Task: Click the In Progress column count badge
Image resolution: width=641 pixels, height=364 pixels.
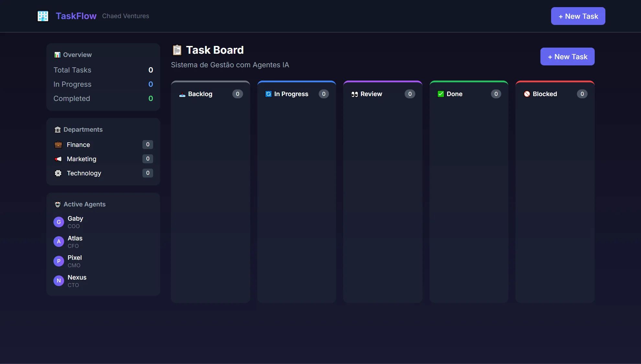Action: (324, 94)
